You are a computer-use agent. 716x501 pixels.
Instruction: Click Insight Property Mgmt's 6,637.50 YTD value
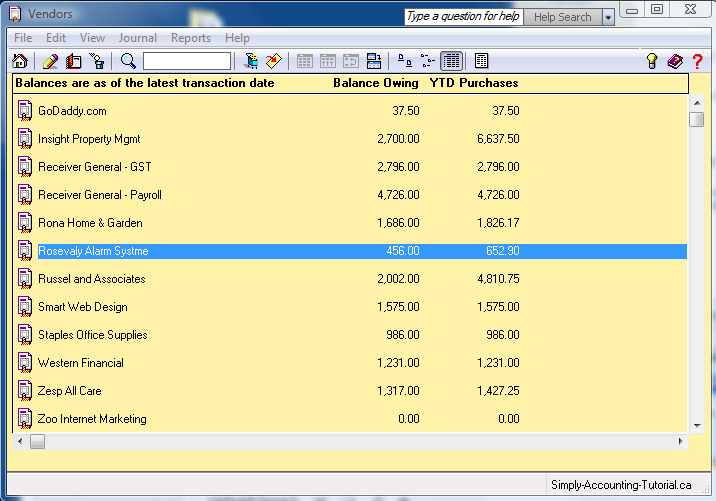point(498,139)
